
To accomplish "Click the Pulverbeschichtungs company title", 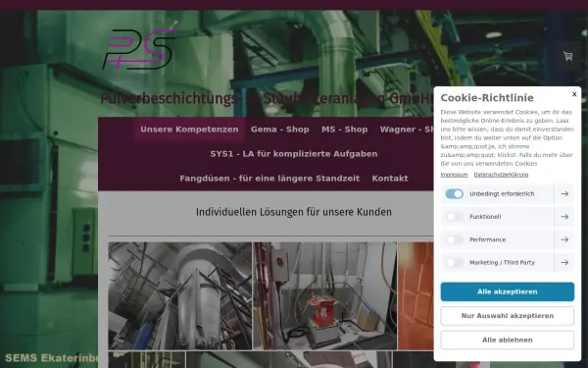I will tap(267, 99).
